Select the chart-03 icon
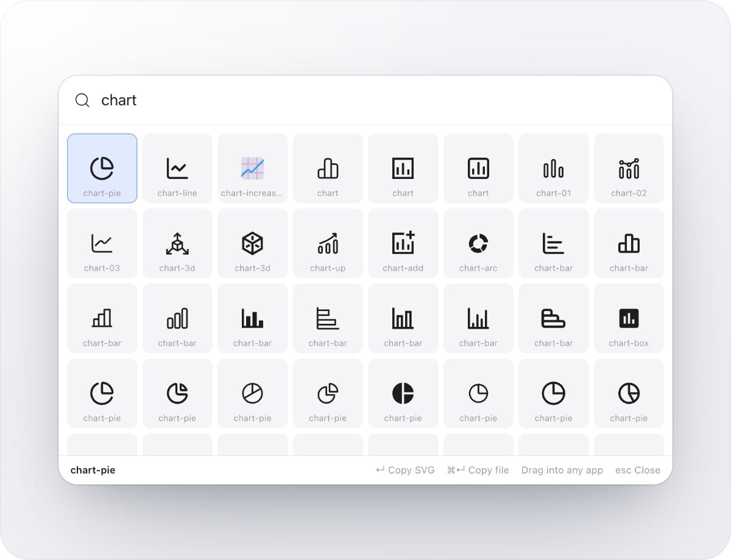Viewport: 731px width, 560px height. (x=102, y=243)
